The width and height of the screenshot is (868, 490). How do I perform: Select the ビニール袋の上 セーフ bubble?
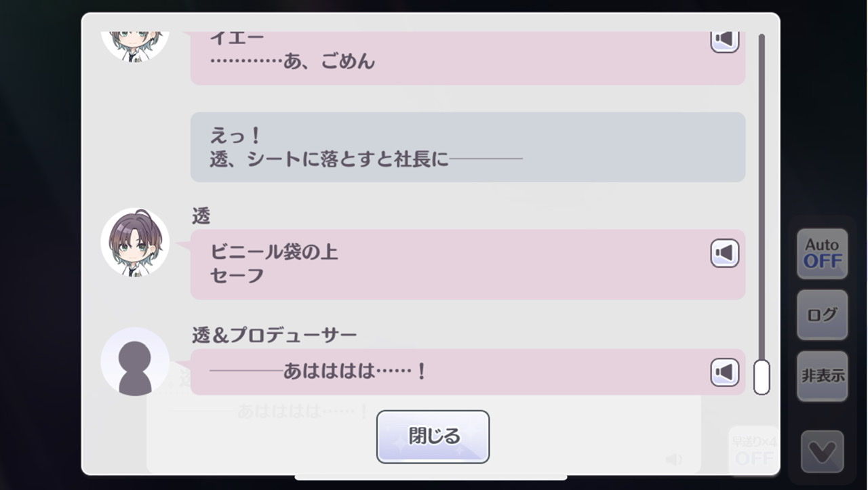[x=468, y=264]
